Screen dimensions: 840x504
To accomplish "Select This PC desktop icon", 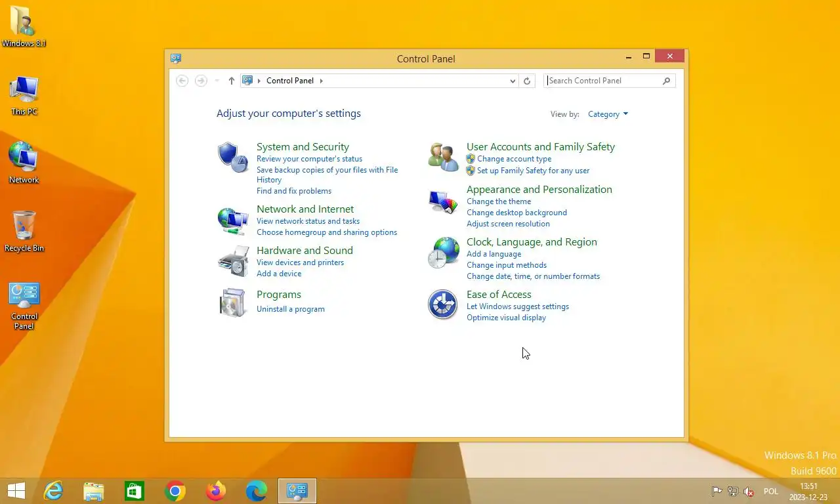I will pos(24,95).
